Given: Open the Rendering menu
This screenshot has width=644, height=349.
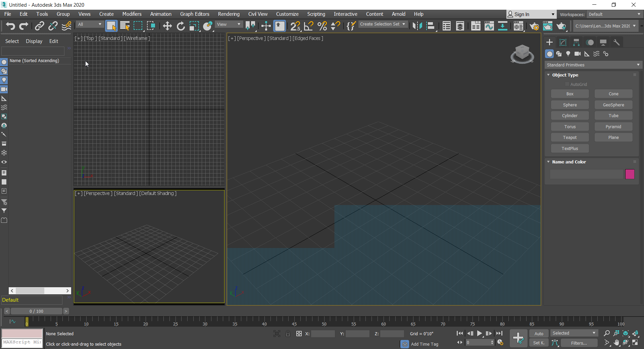Looking at the screenshot, I should click(x=229, y=14).
